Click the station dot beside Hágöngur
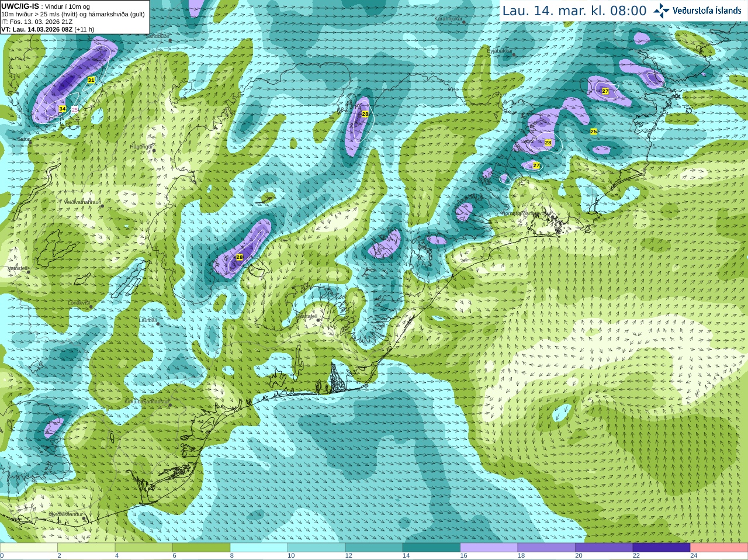 point(154,151)
